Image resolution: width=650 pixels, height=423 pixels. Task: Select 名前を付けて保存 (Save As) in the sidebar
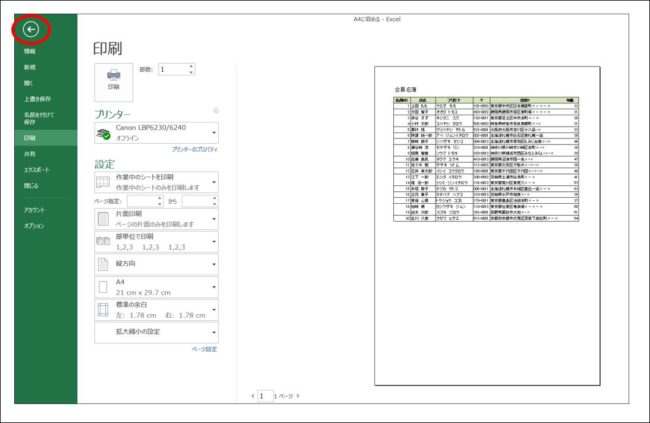click(39, 118)
